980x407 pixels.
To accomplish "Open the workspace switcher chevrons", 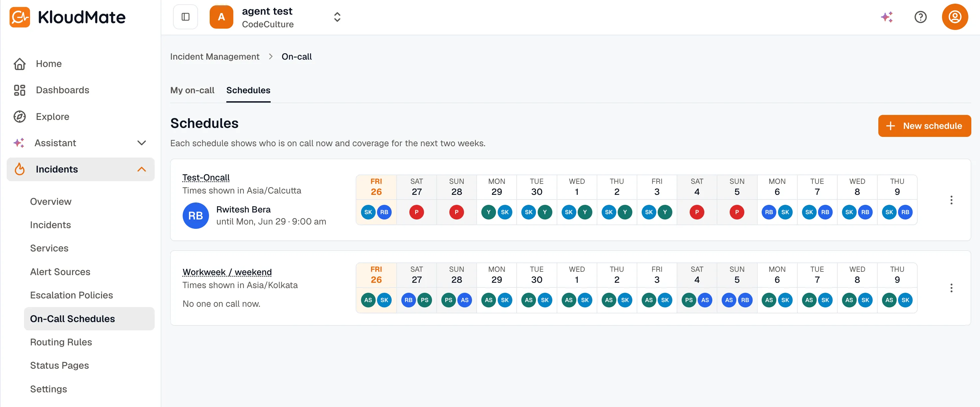I will (337, 17).
